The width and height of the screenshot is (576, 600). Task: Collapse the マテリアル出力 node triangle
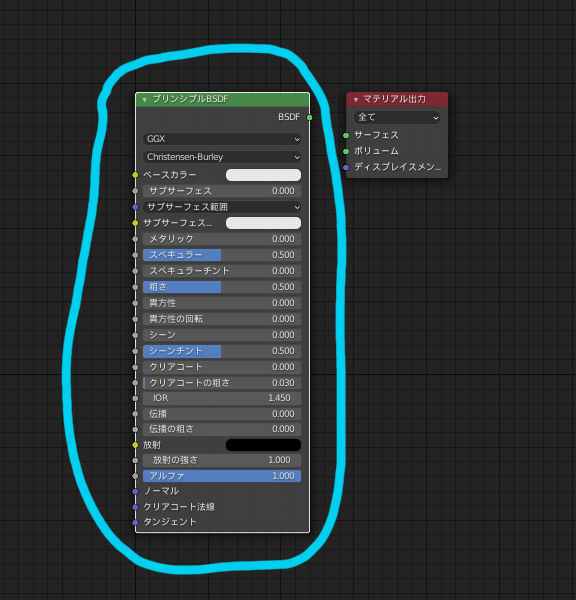[x=356, y=100]
